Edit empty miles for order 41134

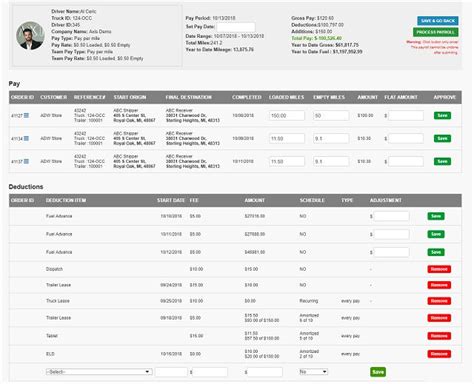point(331,138)
